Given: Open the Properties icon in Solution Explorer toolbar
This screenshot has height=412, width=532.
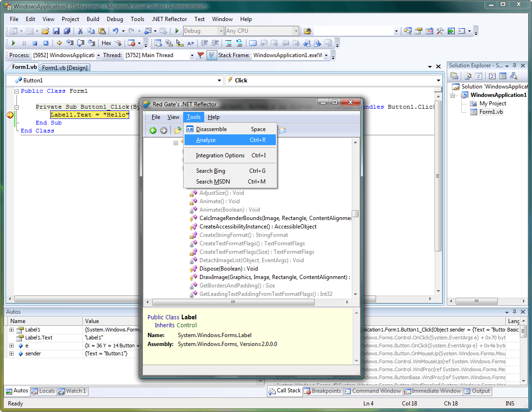Looking at the screenshot, I should click(x=454, y=75).
